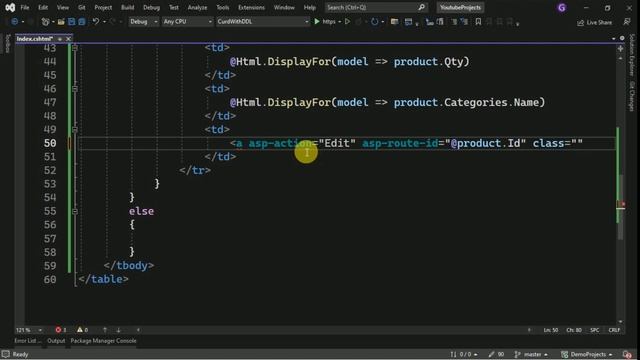The width and height of the screenshot is (640, 360).
Task: Click the Open File folder icon
Action: coord(61,22)
